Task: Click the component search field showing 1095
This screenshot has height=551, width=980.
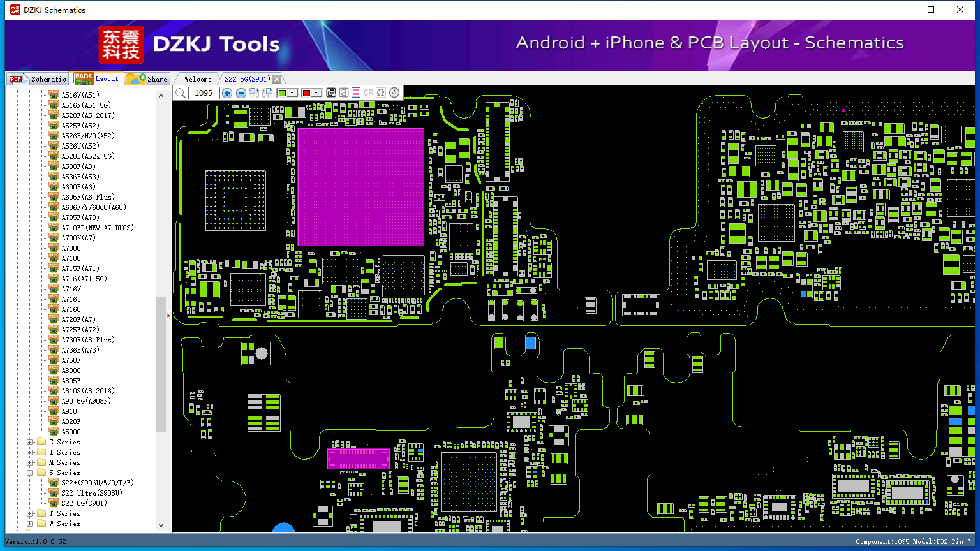Action: coord(204,93)
